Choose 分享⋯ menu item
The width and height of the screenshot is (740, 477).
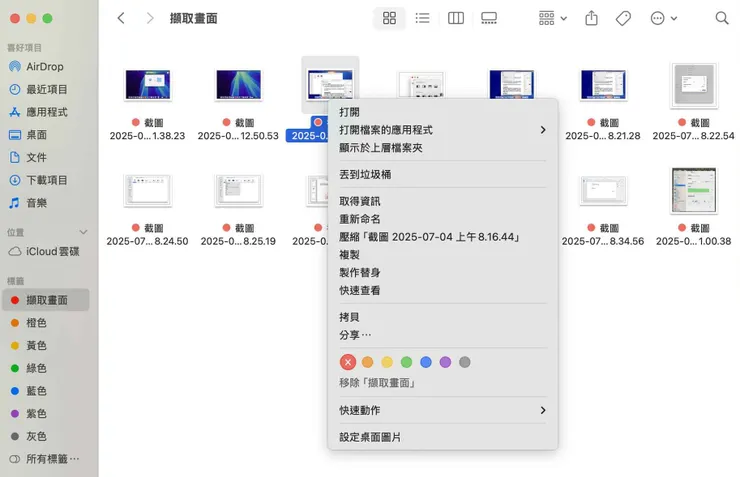click(x=443, y=335)
